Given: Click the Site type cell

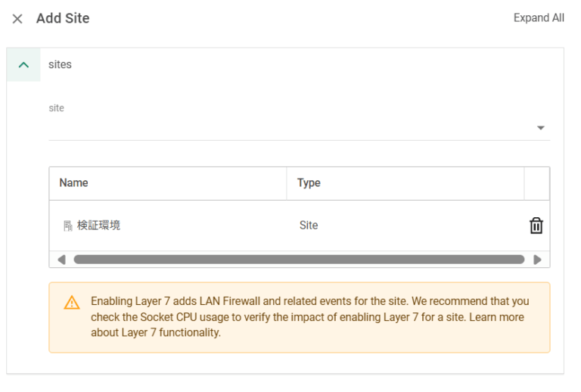Looking at the screenshot, I should 309,226.
